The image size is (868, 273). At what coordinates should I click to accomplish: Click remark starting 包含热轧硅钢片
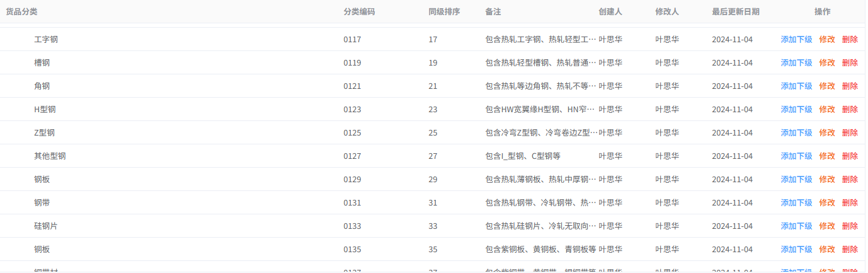click(x=540, y=226)
